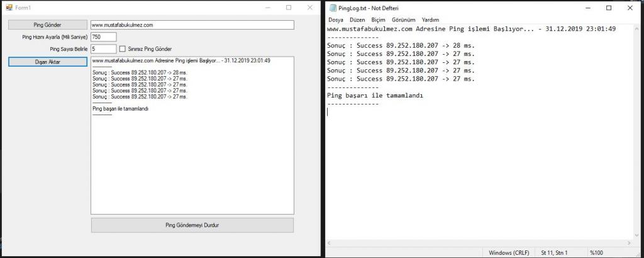Open the Dosya menu in Notepad
Image resolution: width=644 pixels, height=258 pixels.
pyautogui.click(x=336, y=20)
